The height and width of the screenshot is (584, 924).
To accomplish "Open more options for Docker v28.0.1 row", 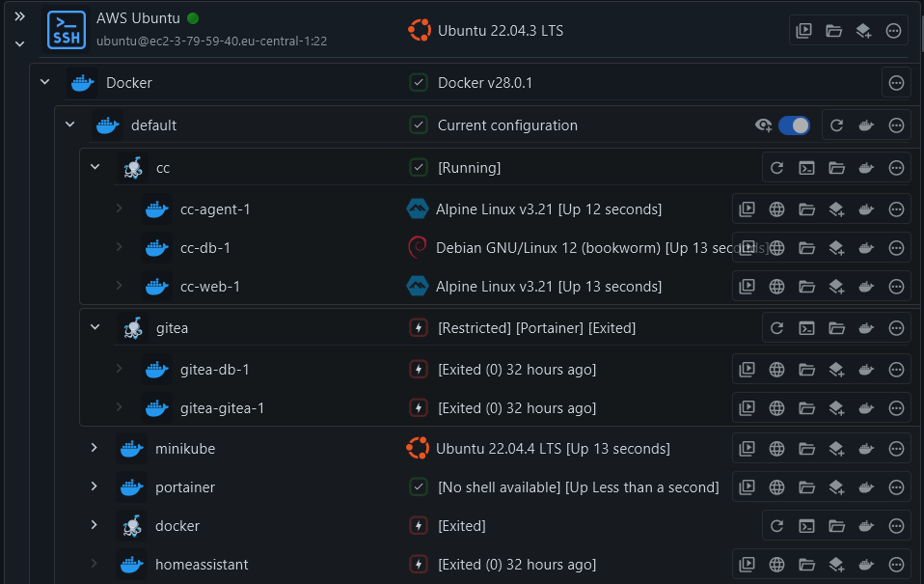I will point(896,83).
